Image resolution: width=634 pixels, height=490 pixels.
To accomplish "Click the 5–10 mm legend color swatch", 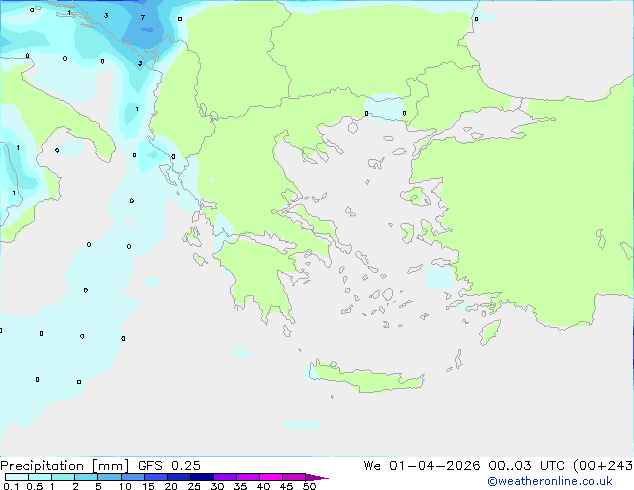I will pos(109,477).
